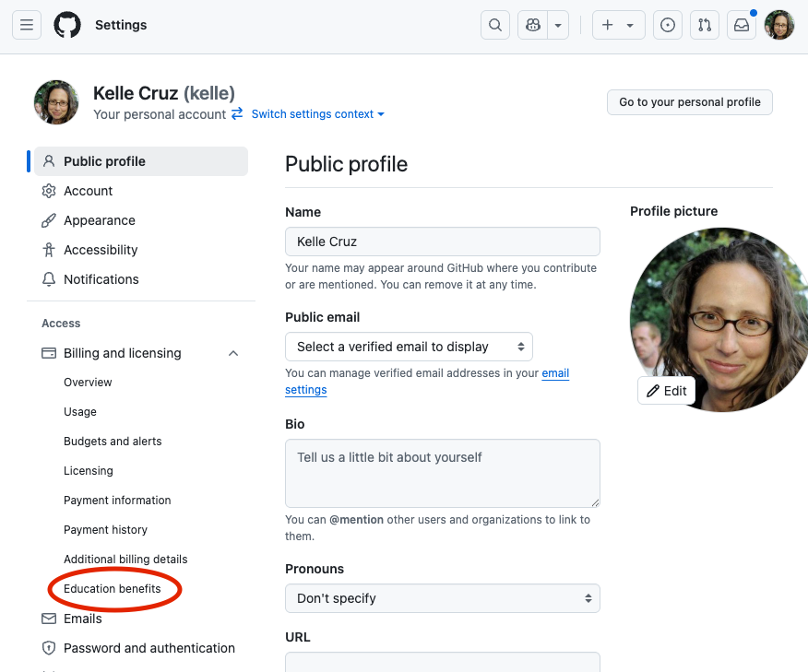Click the envelope icon beside Emails

pos(49,619)
